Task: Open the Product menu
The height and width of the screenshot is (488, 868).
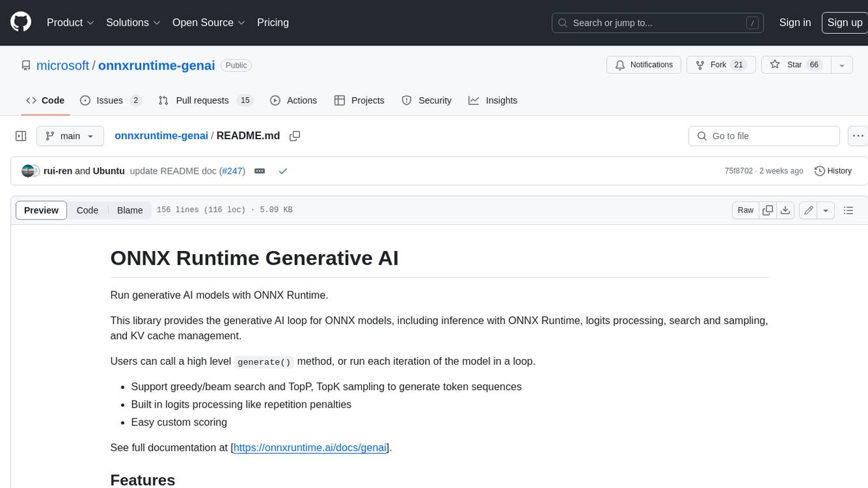Action: point(70,22)
